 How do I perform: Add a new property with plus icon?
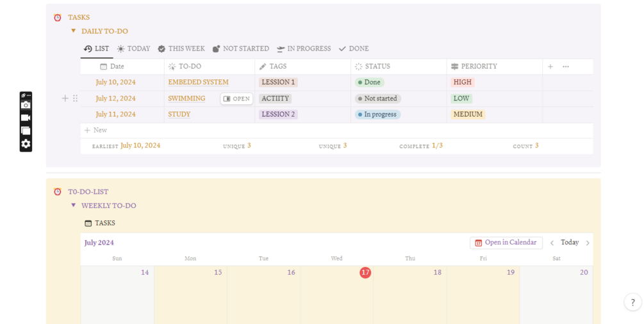click(550, 67)
